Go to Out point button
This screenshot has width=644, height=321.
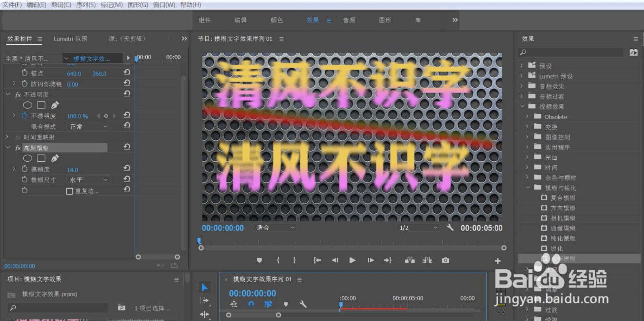pos(388,260)
